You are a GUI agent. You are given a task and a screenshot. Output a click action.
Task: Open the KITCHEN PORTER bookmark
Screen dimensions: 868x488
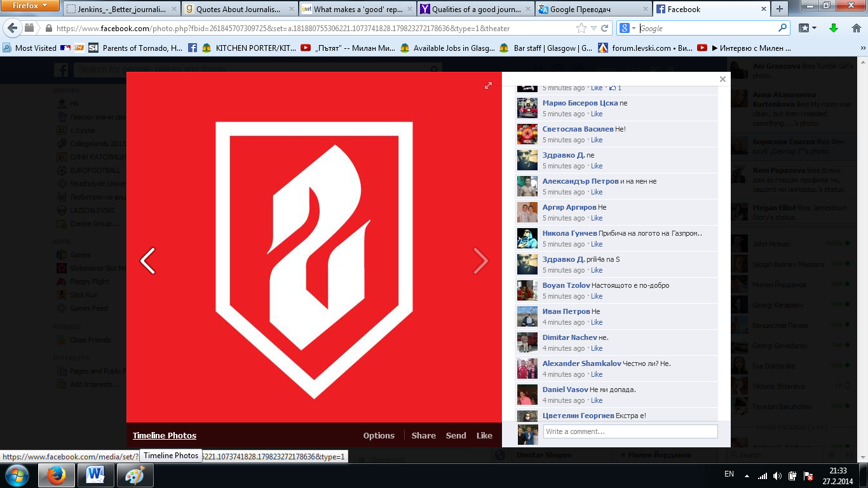pos(249,48)
